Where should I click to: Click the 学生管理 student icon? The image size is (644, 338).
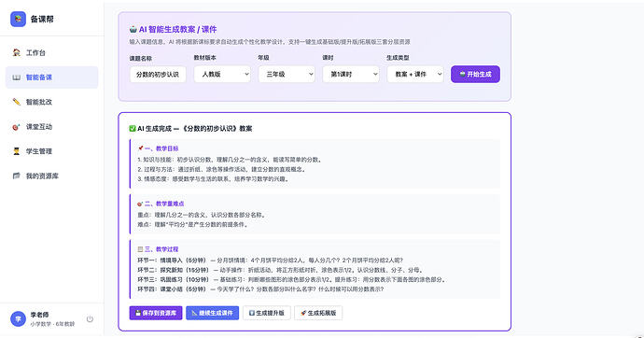(17, 151)
